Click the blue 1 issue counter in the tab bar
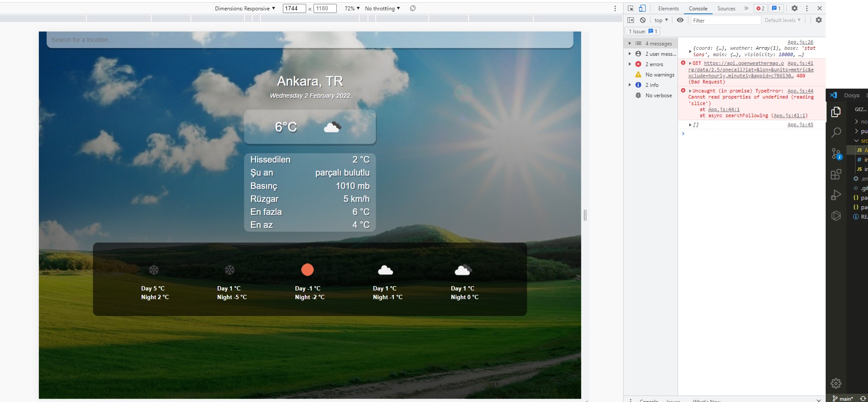 point(776,8)
